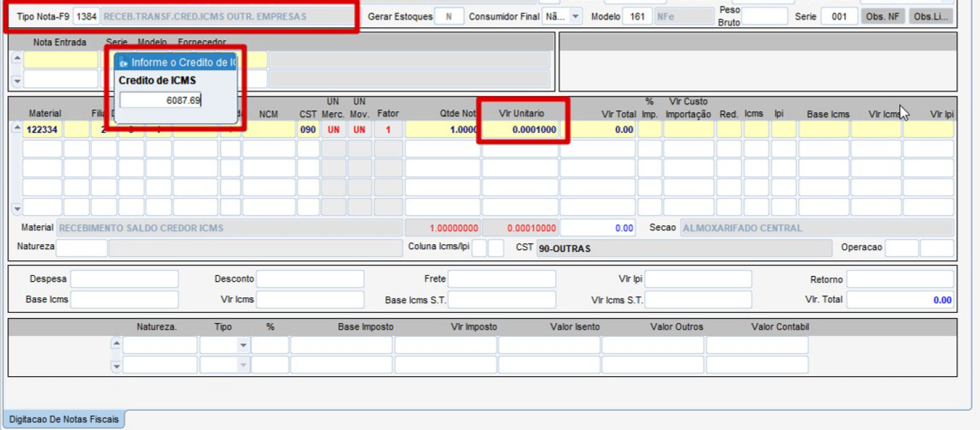Open the Tipo dropdown in the first tax row
Viewport: 980px width, 430px height.
243,345
